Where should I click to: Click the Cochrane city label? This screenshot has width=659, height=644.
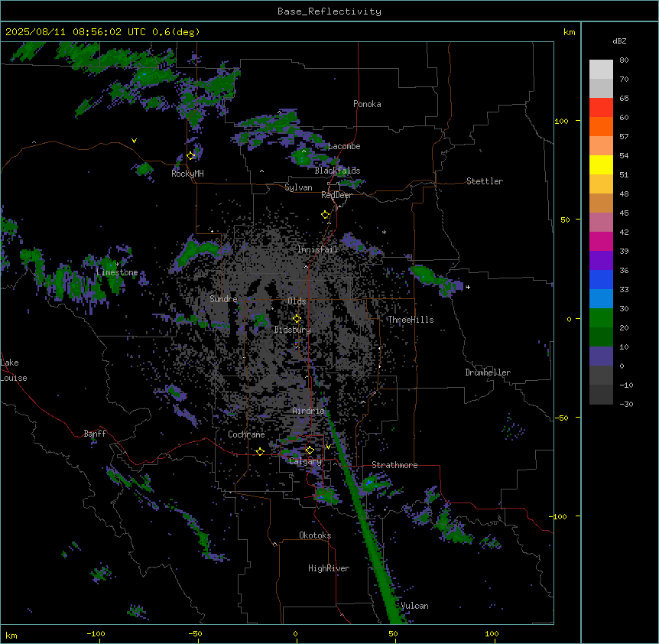click(246, 434)
